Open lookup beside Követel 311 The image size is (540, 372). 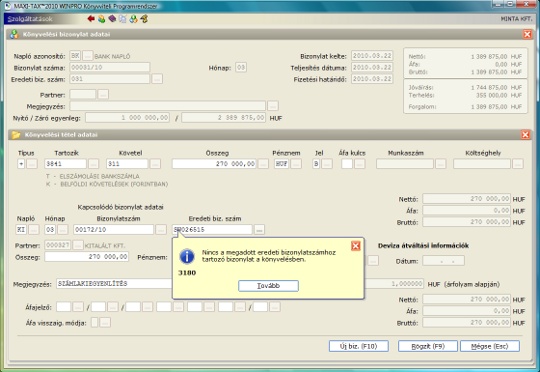(x=155, y=164)
